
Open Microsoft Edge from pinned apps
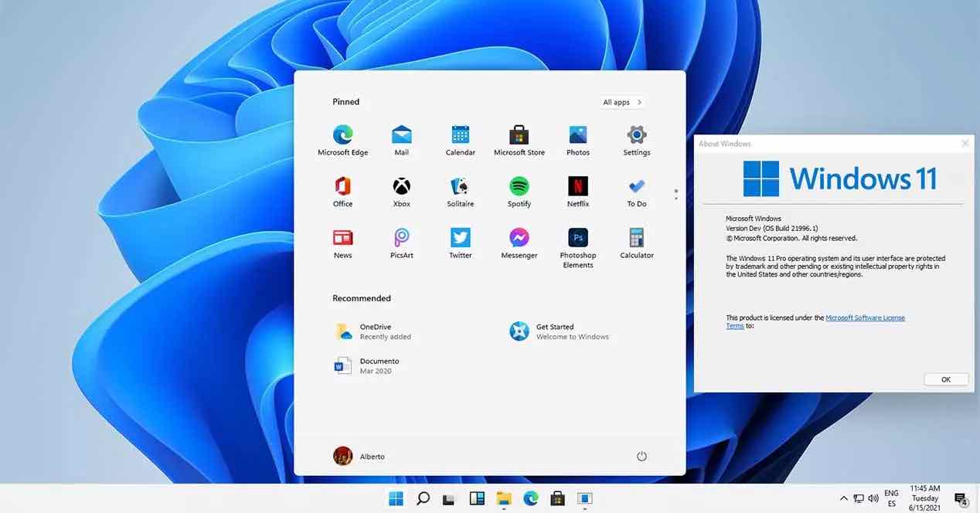coord(343,140)
